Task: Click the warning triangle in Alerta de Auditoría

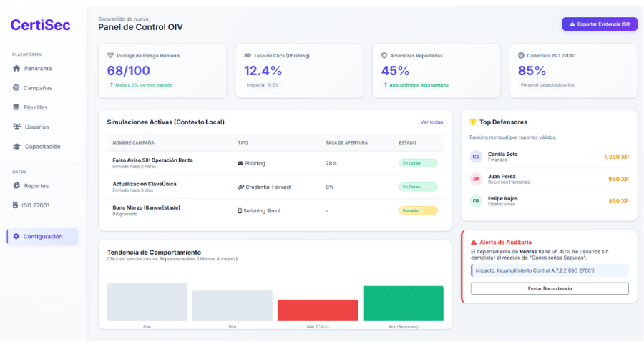Action: [x=474, y=243]
